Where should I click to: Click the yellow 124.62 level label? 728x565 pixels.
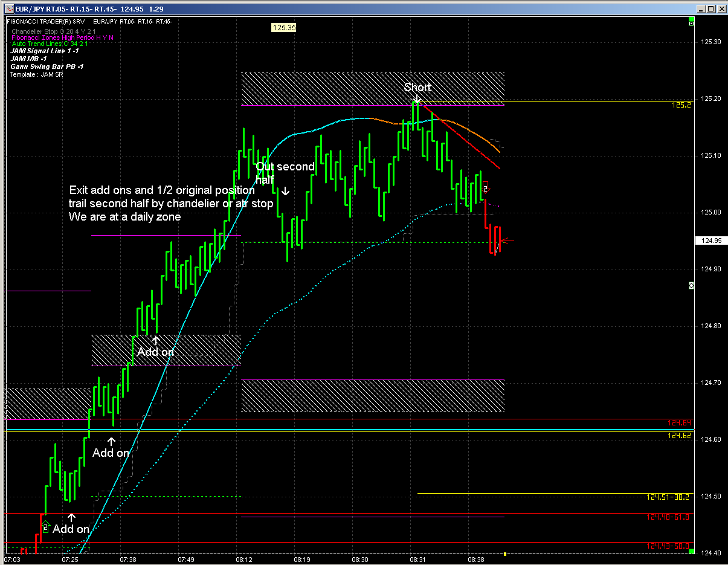point(680,435)
